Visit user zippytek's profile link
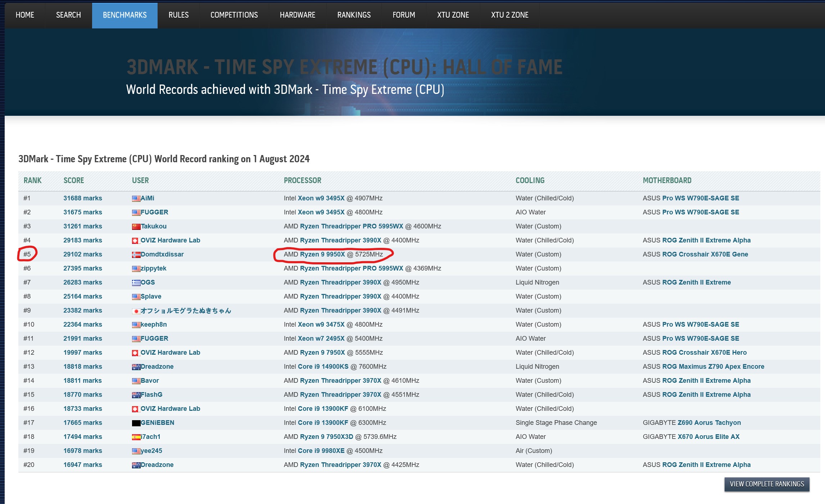This screenshot has height=504, width=825. pyautogui.click(x=153, y=268)
